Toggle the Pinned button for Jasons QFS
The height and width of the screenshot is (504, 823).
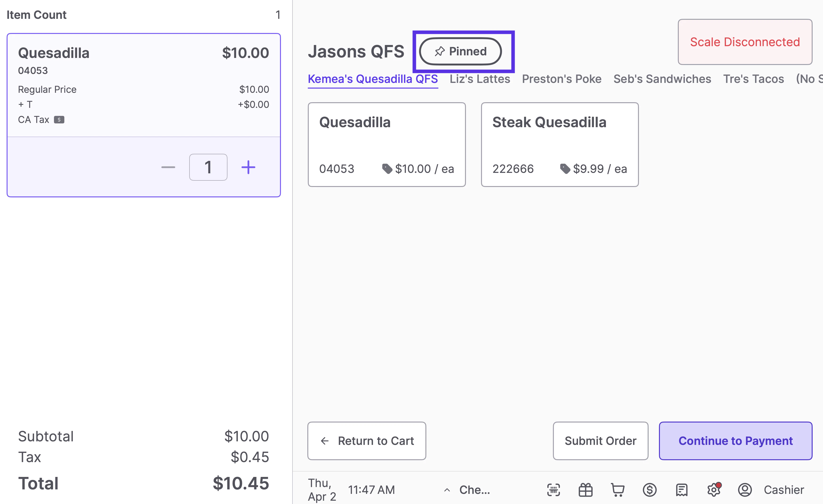pyautogui.click(x=461, y=51)
